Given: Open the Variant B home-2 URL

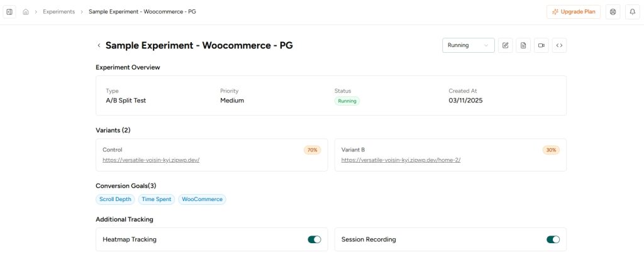Looking at the screenshot, I should [x=401, y=160].
